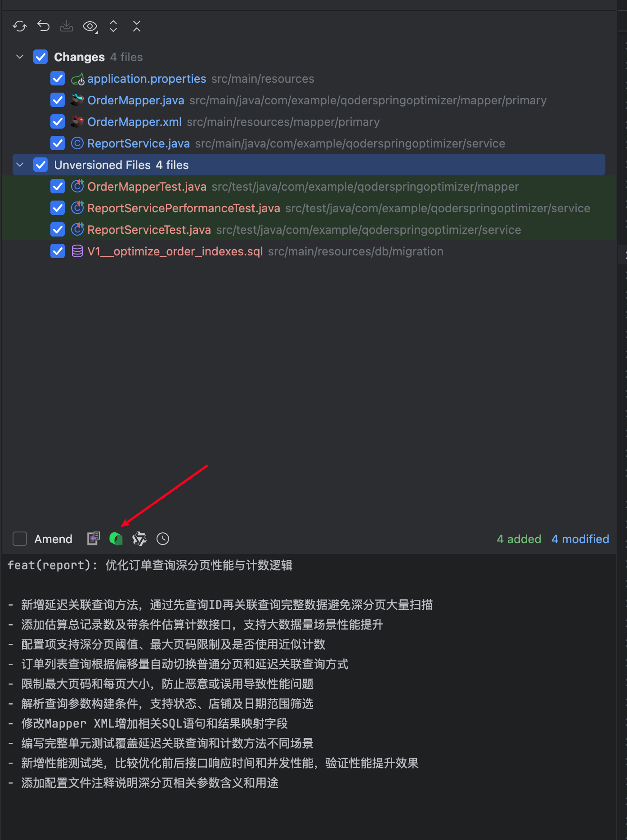The image size is (627, 840).
Task: Click the commit template icon beside Amend
Action: [x=93, y=539]
